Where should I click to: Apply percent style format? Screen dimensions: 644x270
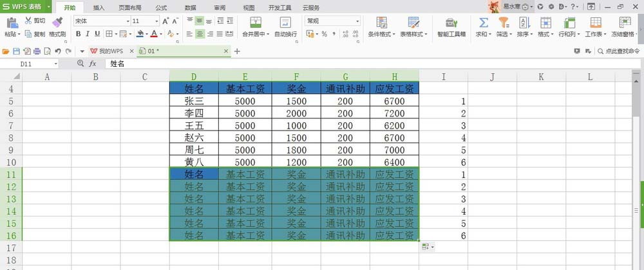[324, 34]
